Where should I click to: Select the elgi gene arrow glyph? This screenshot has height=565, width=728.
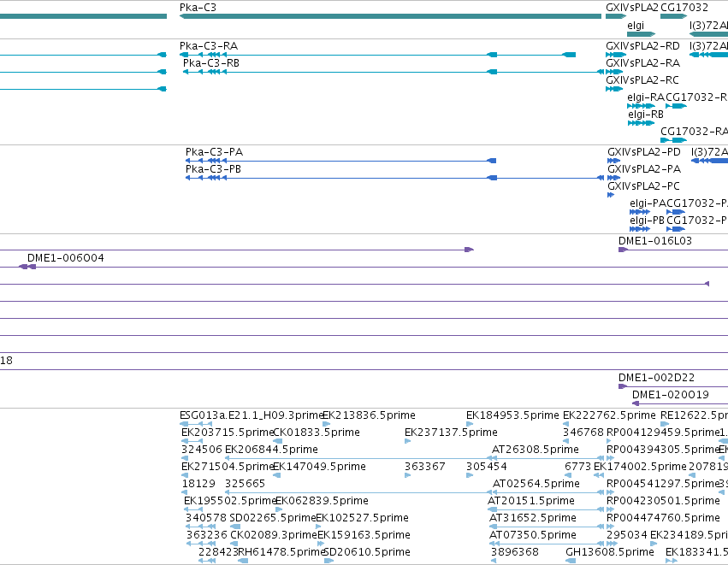point(642,34)
